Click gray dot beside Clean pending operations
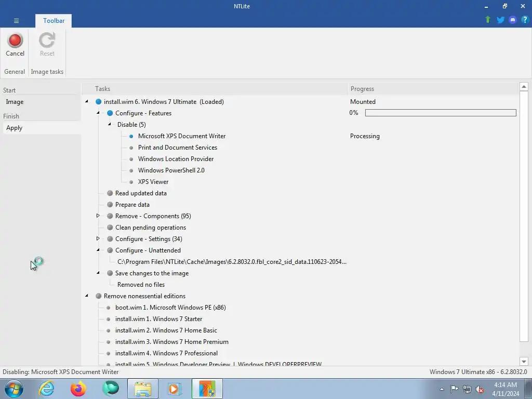The height and width of the screenshot is (399, 532). (110, 228)
